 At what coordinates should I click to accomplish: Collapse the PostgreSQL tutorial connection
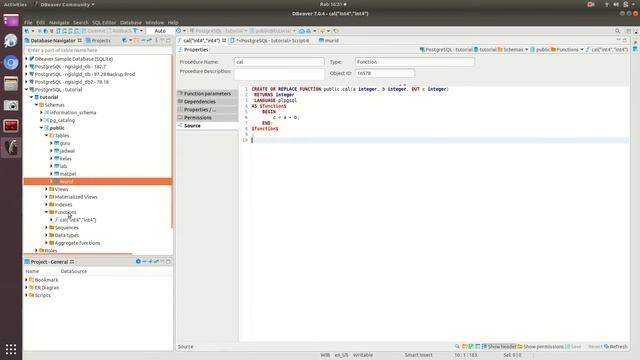27,89
